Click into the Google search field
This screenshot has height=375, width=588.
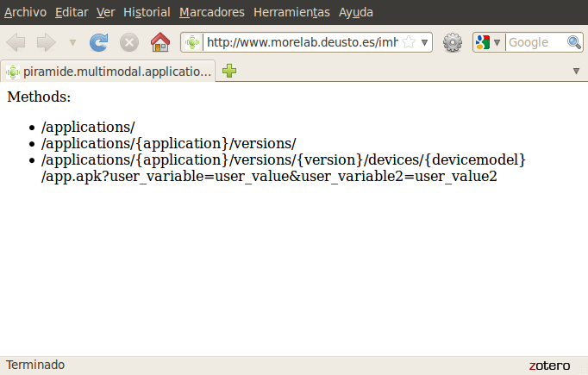535,42
